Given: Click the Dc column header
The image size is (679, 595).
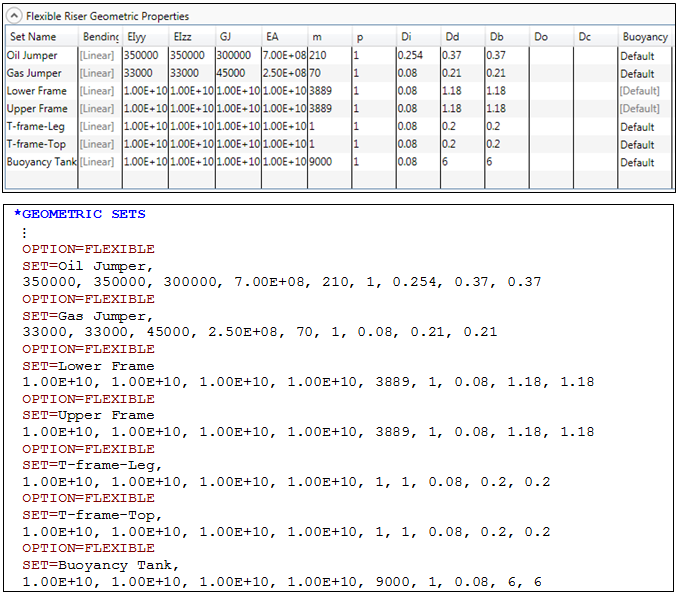Looking at the screenshot, I should coord(595,37).
